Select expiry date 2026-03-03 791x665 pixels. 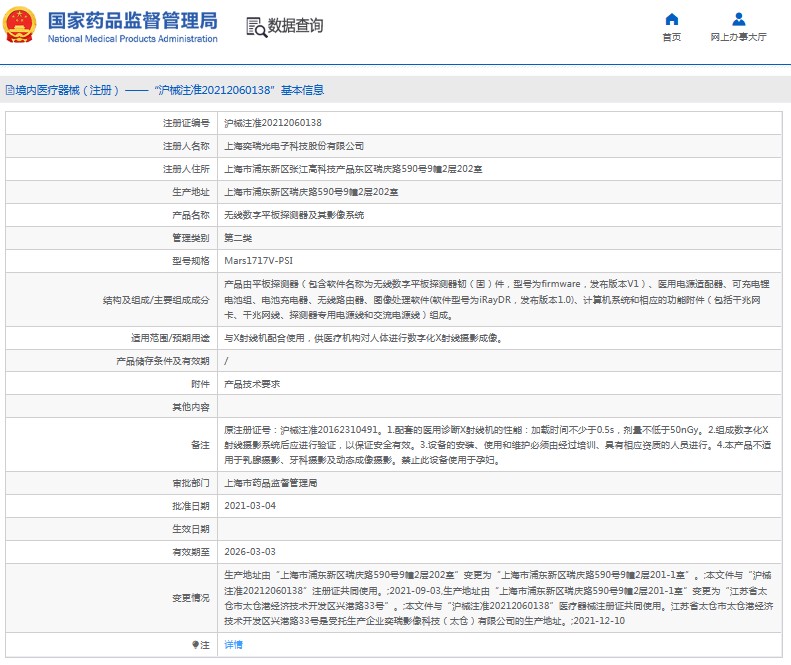pyautogui.click(x=250, y=552)
